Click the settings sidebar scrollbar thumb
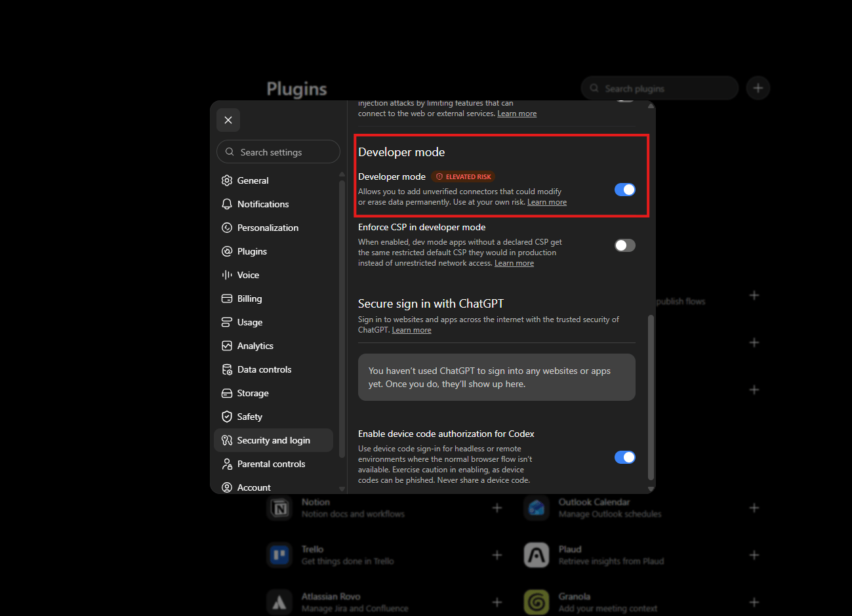This screenshot has width=852, height=616. tap(342, 319)
